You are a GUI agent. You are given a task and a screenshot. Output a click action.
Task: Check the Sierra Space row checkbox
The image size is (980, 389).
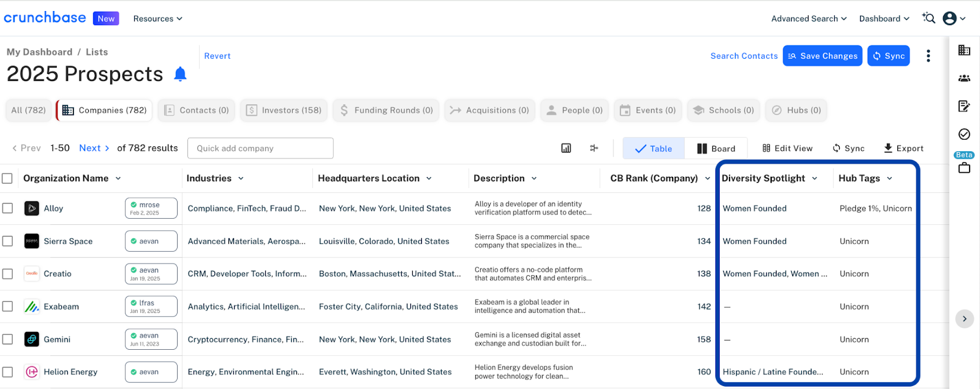[7, 241]
